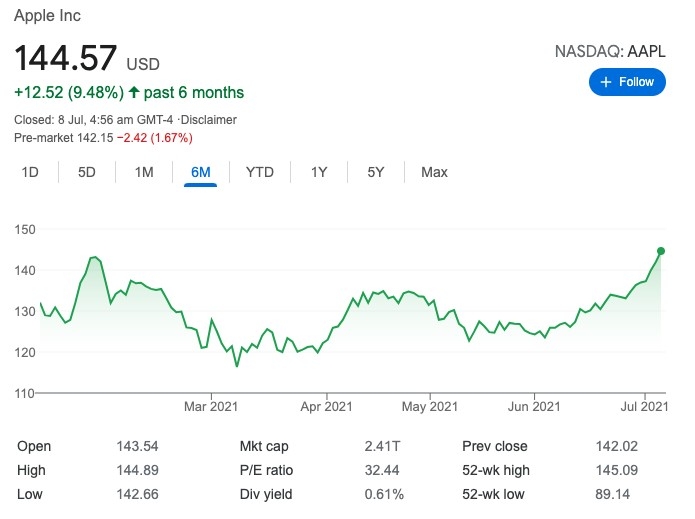
Task: Click the Apr 2021 axis label
Action: tap(326, 406)
